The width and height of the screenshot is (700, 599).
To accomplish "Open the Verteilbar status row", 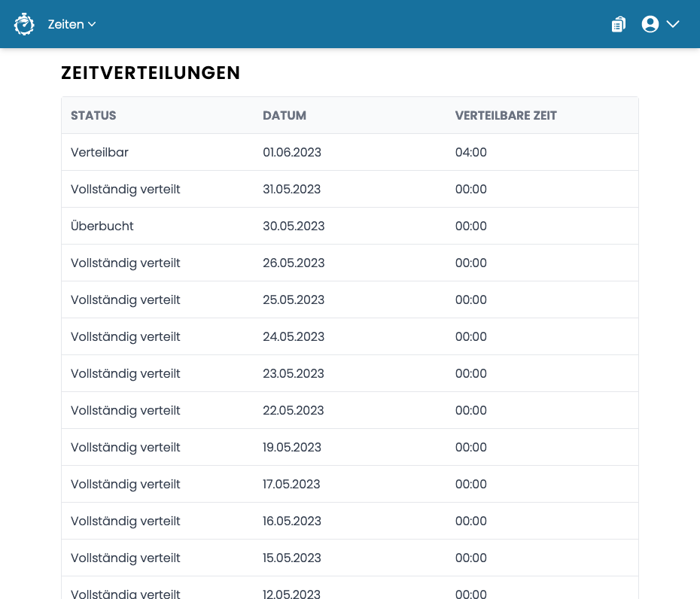I will 350,152.
